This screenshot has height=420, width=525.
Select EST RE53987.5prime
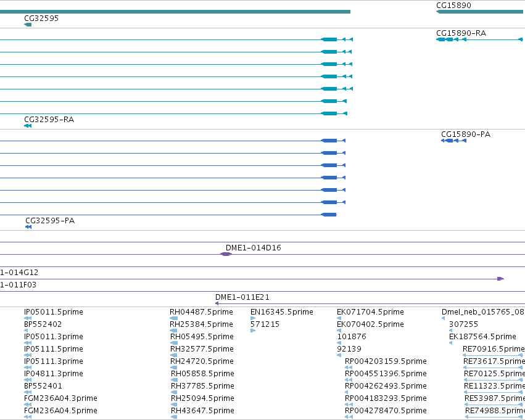pyautogui.click(x=495, y=398)
